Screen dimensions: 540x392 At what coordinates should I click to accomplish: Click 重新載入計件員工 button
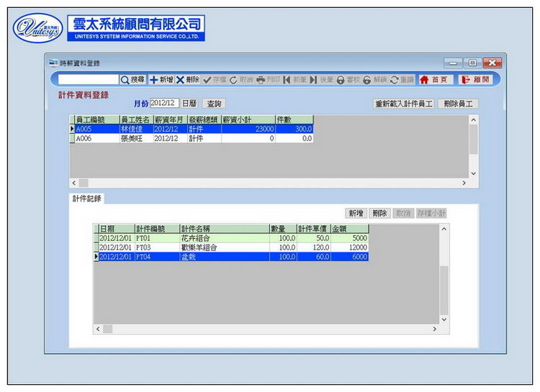(x=404, y=104)
